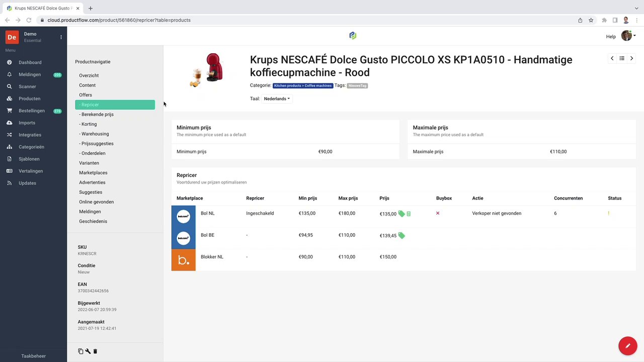644x362 pixels.
Task: Click the green calculator icon on Bol NL row
Action: [409, 214]
